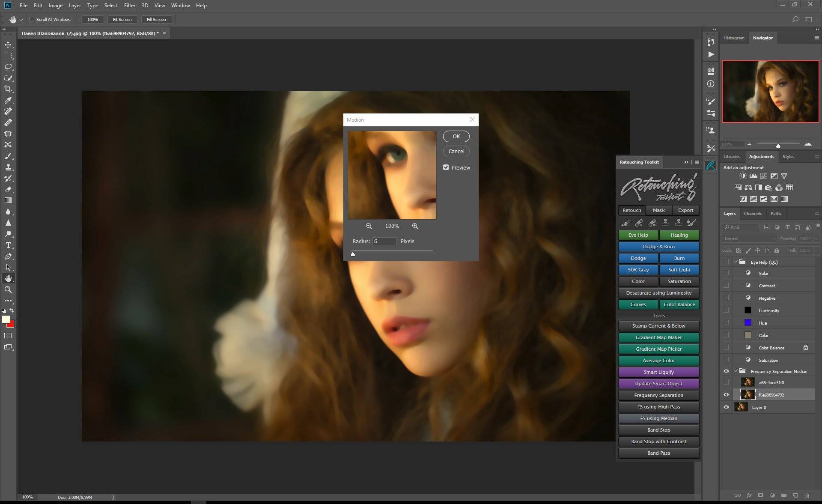
Task: Open the Opacity dropdown arrow
Action: 816,239
